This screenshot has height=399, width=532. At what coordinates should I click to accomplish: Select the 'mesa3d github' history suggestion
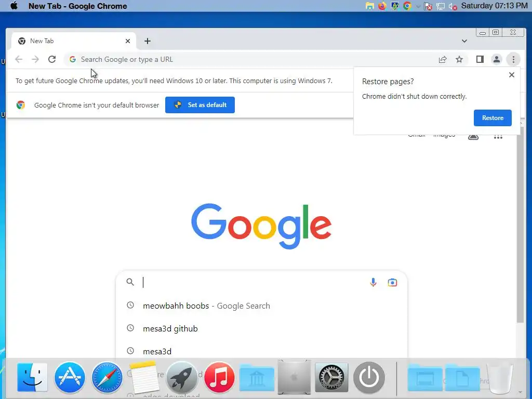tap(261, 328)
